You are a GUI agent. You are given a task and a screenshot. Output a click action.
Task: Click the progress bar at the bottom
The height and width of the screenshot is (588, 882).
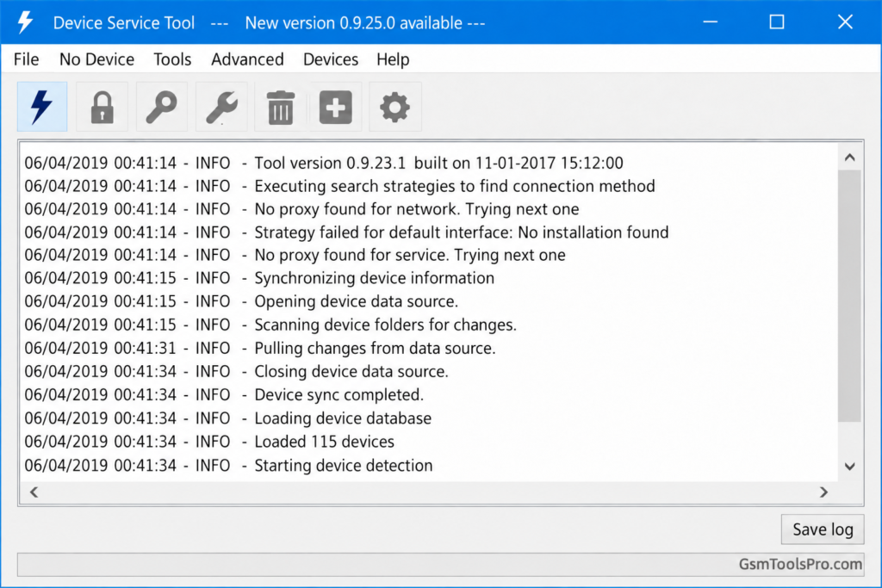pyautogui.click(x=440, y=565)
